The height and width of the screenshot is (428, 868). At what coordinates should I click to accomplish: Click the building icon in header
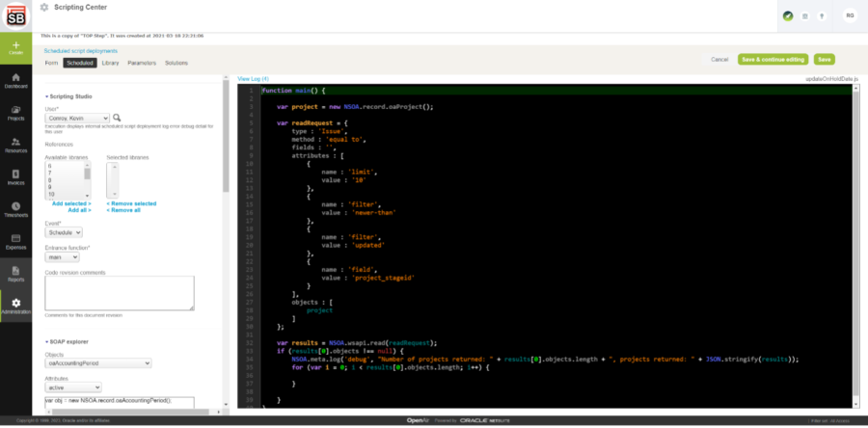click(805, 16)
